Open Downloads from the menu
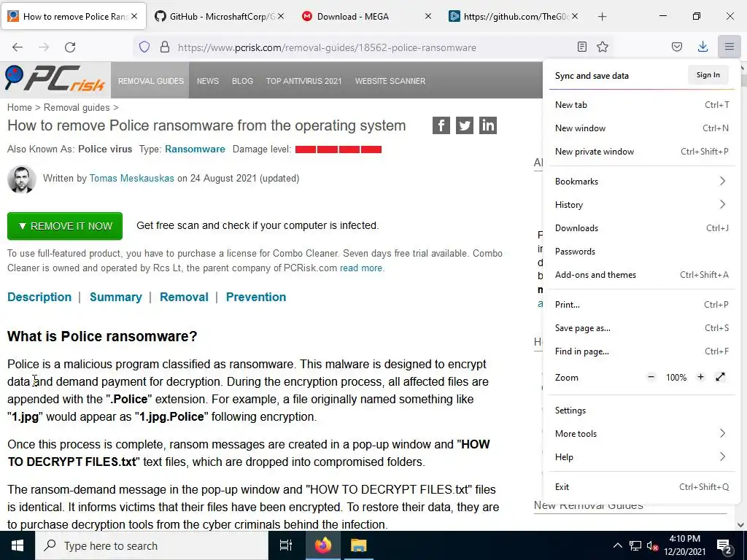This screenshot has width=747, height=560. coord(641,227)
